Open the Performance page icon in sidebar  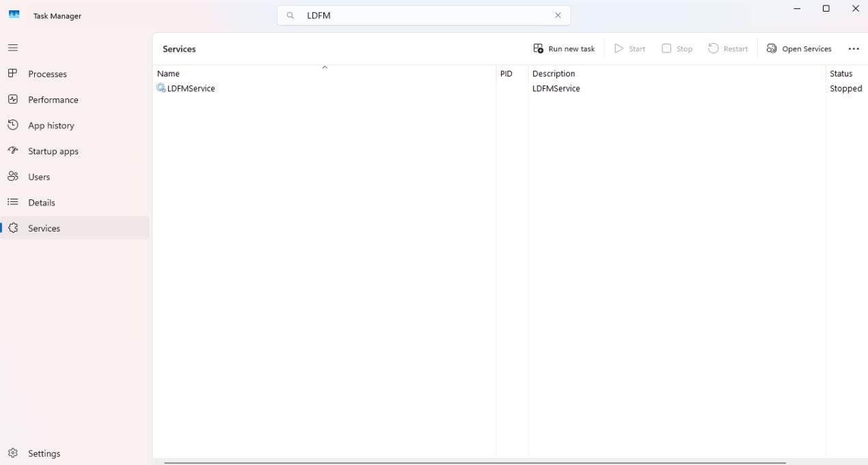click(12, 100)
